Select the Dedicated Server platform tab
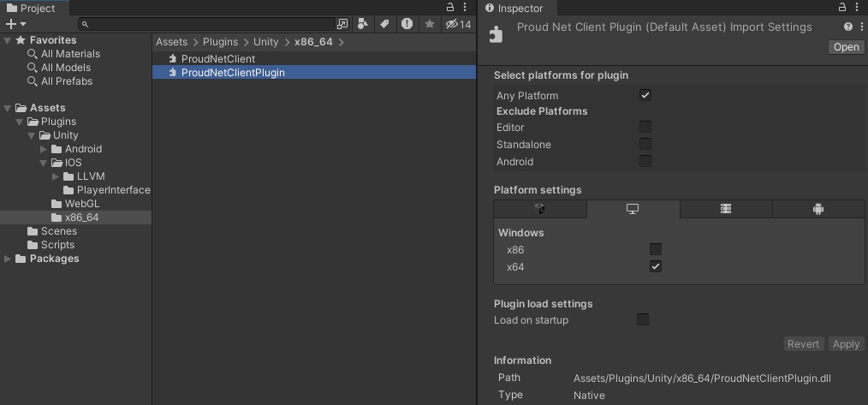The image size is (868, 405). coord(725,209)
